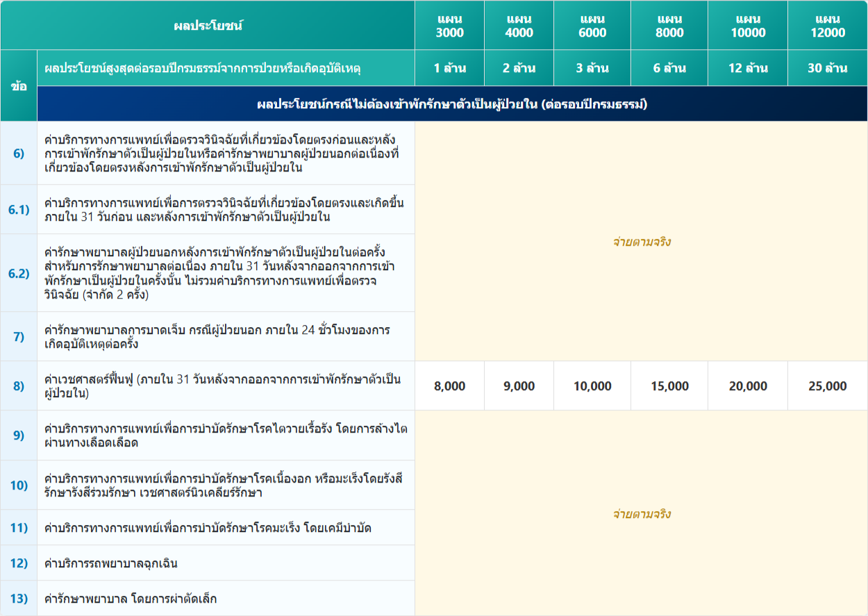The image size is (868, 616).
Task: Click the 8,000 rehabilitation value cell
Action: coord(449,386)
